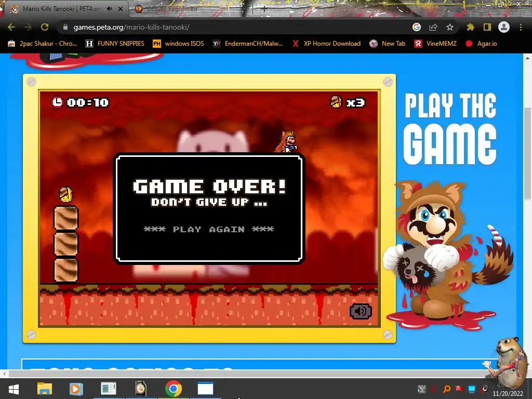This screenshot has height=399, width=532.
Task: Click the Tanooki character sprite in game
Action: (x=286, y=142)
